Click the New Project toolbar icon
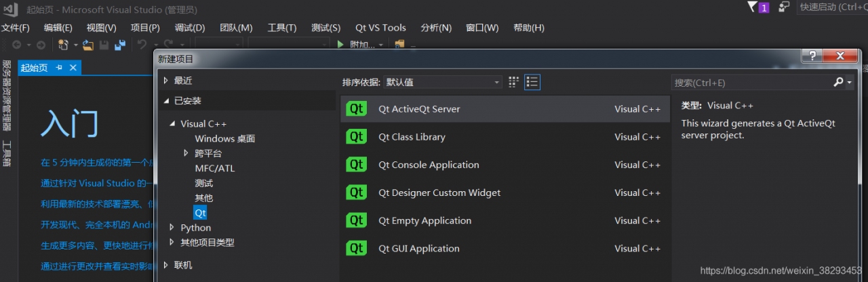This screenshot has width=868, height=282. pyautogui.click(x=64, y=45)
